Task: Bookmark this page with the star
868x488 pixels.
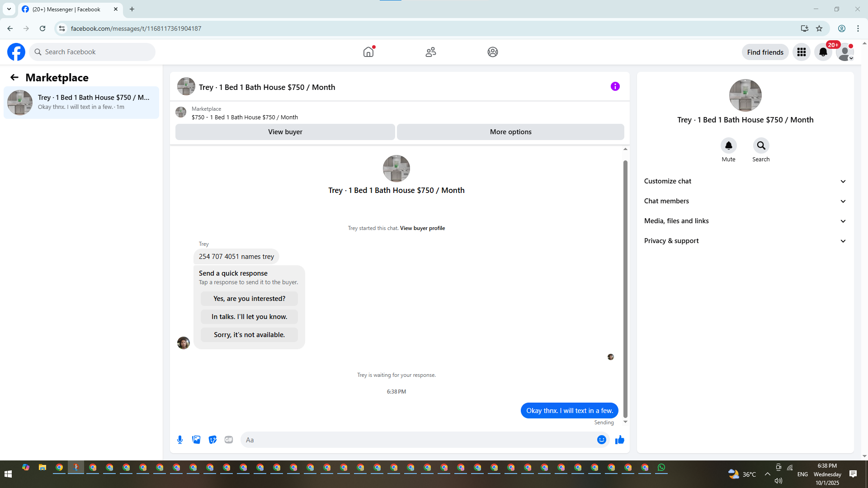Action: (x=819, y=28)
